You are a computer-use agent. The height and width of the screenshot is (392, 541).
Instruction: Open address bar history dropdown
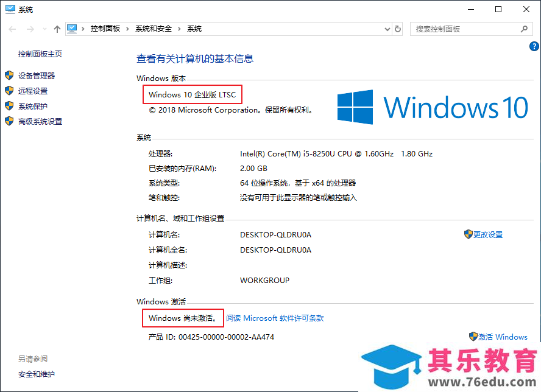(x=387, y=29)
